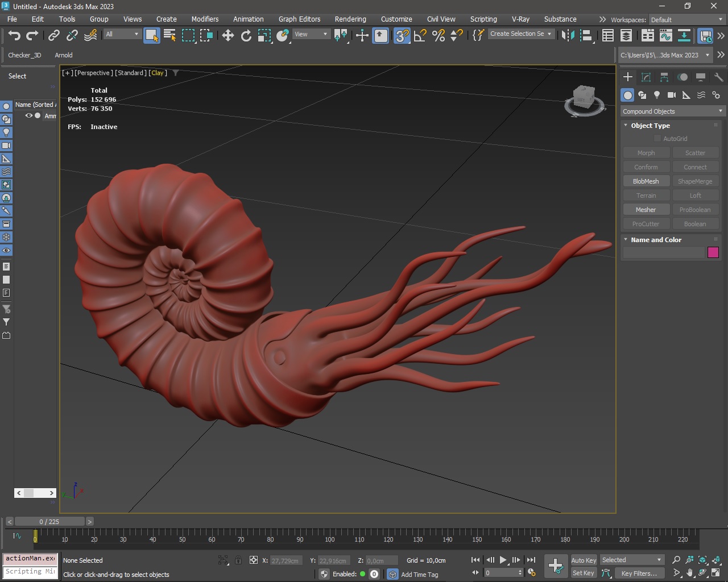The width and height of the screenshot is (728, 582).
Task: Open Key Filters dialog
Action: (639, 573)
